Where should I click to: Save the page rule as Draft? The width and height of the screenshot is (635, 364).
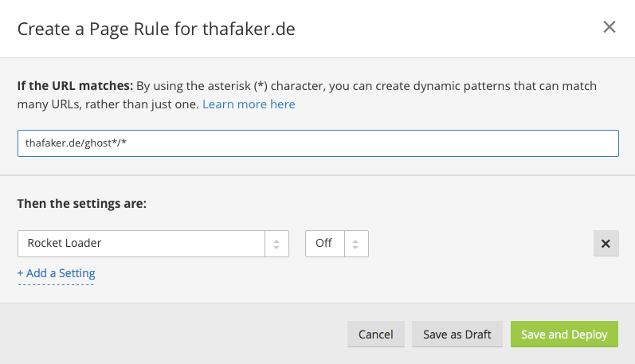coord(457,335)
